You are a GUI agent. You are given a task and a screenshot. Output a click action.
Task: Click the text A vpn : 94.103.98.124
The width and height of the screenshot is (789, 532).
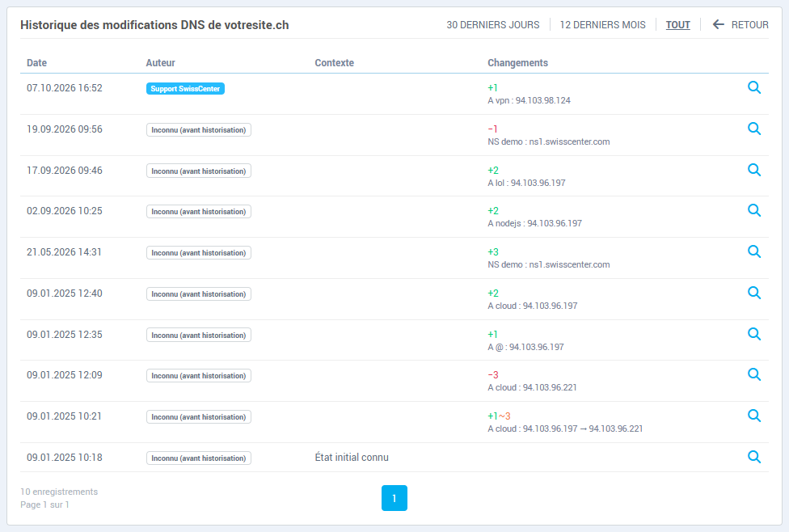point(529,100)
